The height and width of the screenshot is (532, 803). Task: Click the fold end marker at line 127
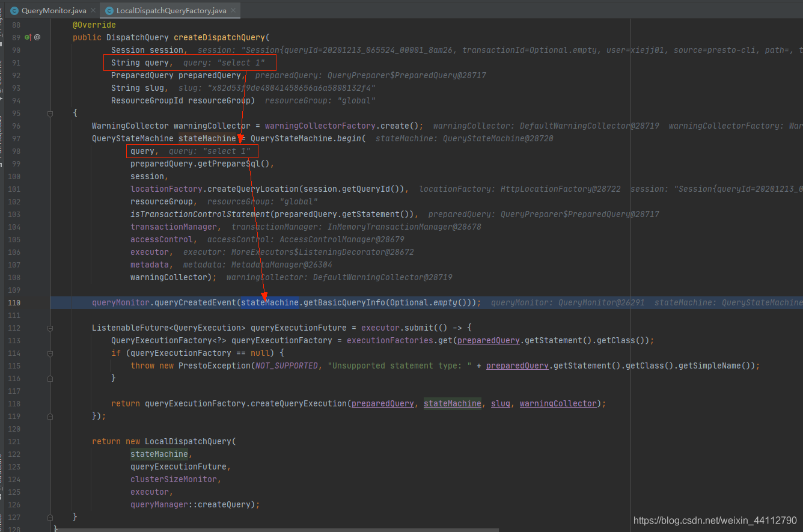[x=50, y=517]
